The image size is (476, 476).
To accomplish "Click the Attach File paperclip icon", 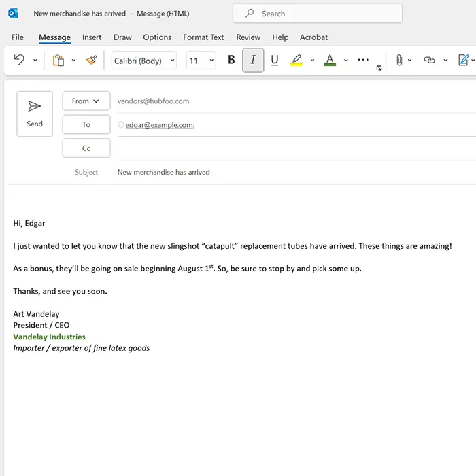I will coord(399,60).
